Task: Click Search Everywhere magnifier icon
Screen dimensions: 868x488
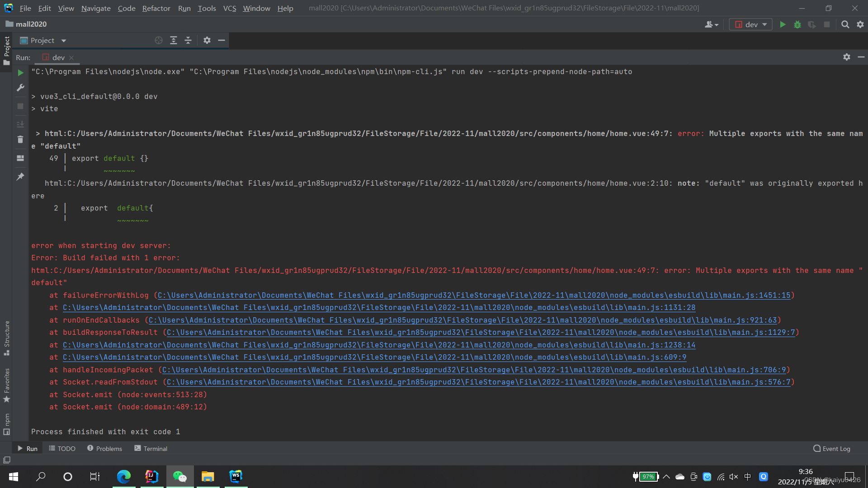Action: tap(845, 24)
